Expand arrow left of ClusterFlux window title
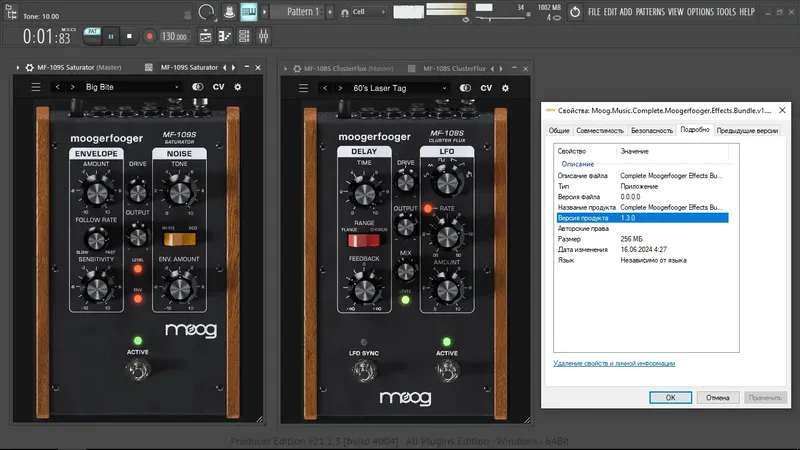 [x=285, y=68]
